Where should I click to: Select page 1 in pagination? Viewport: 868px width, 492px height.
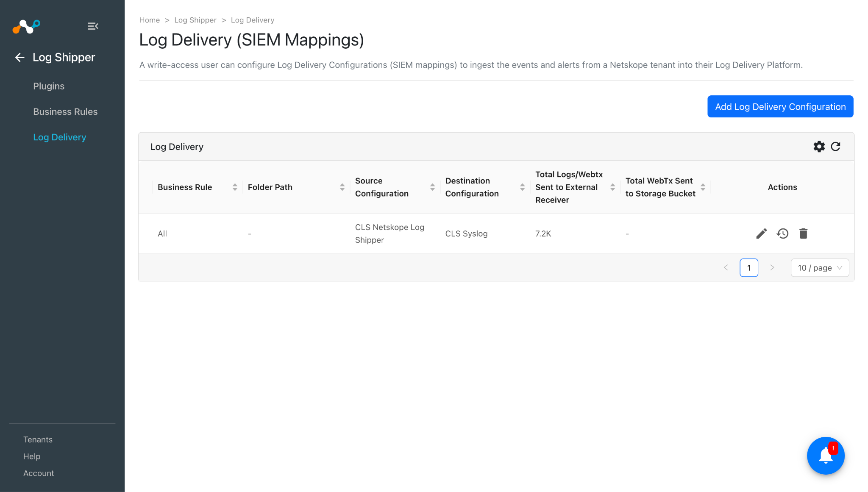(749, 268)
